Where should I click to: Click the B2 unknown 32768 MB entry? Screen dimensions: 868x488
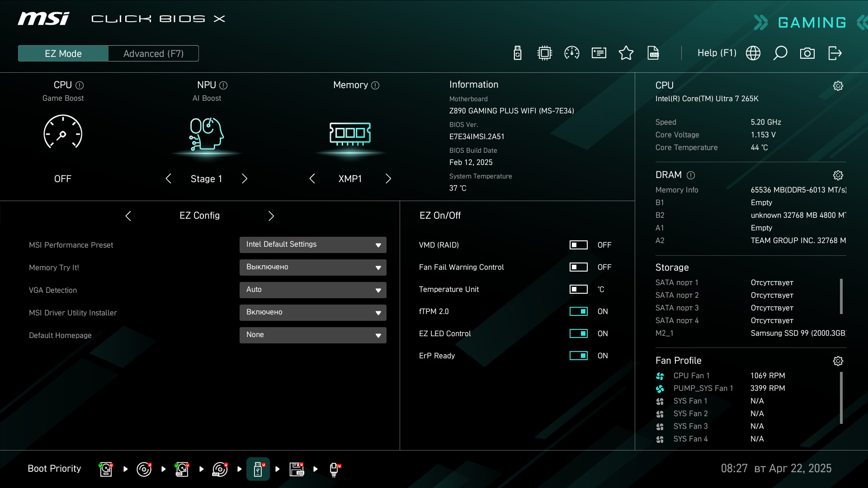tap(751, 215)
